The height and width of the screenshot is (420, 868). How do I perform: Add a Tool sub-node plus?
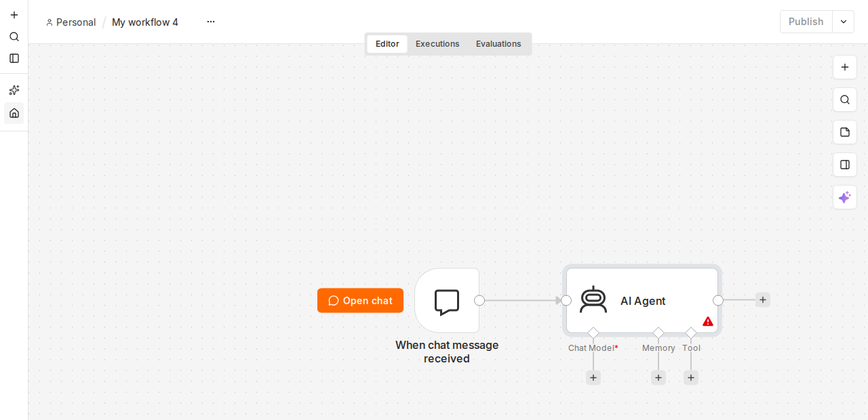point(691,378)
